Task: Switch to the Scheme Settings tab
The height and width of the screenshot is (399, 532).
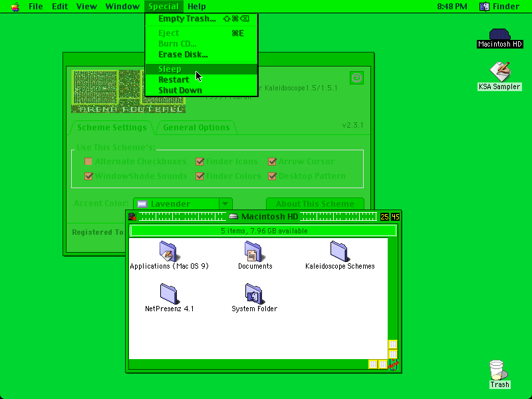Action: 112,128
